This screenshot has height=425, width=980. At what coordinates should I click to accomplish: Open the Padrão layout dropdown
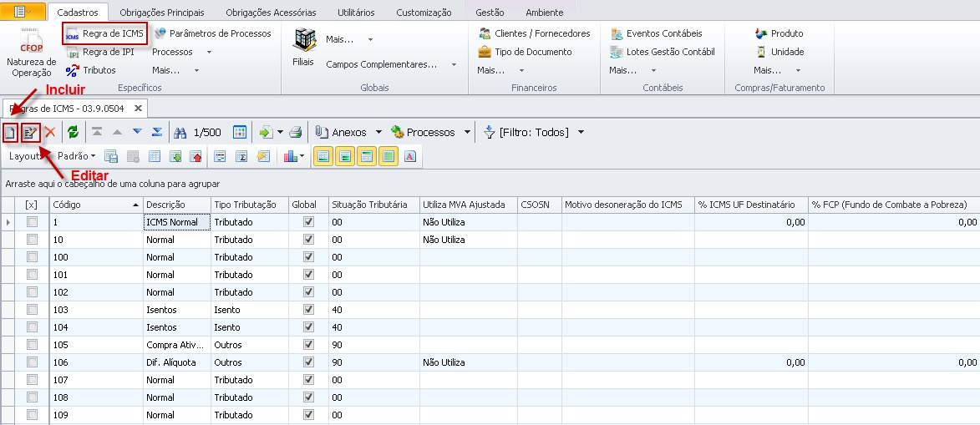click(76, 156)
